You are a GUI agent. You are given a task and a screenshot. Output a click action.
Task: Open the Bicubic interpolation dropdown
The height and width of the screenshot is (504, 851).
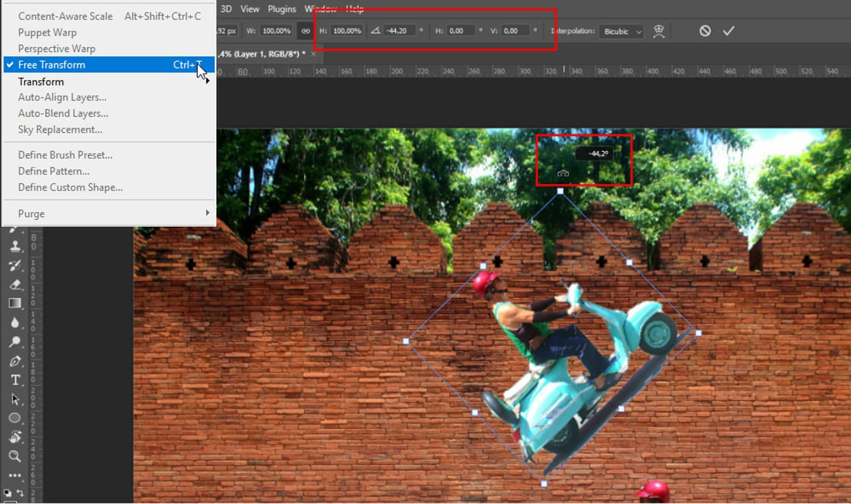[620, 31]
